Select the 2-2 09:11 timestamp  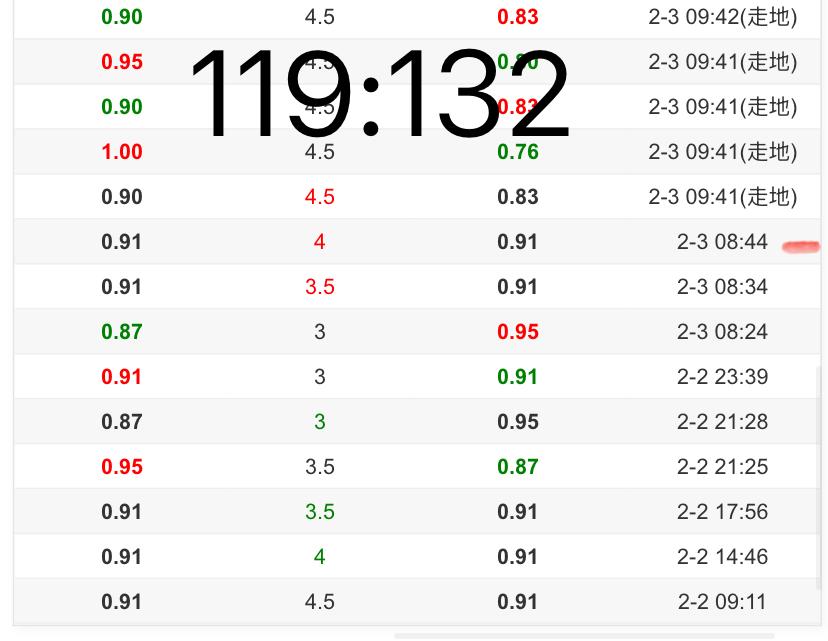coord(722,601)
